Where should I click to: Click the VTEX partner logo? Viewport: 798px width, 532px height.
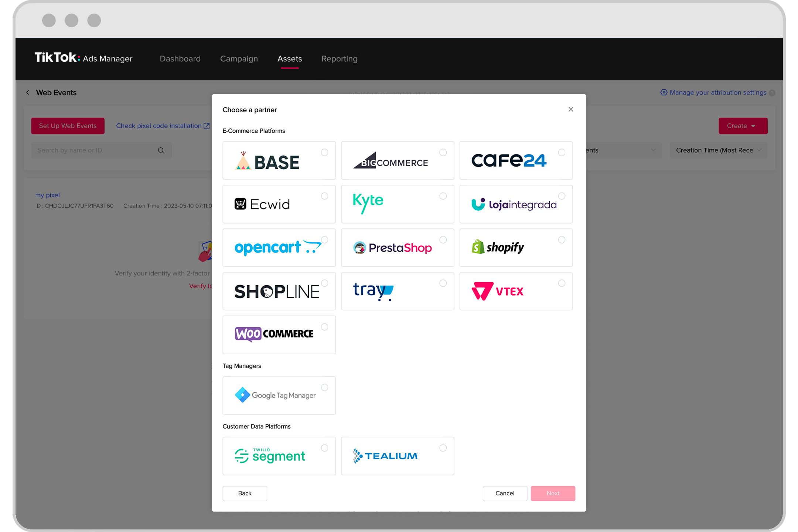click(498, 291)
